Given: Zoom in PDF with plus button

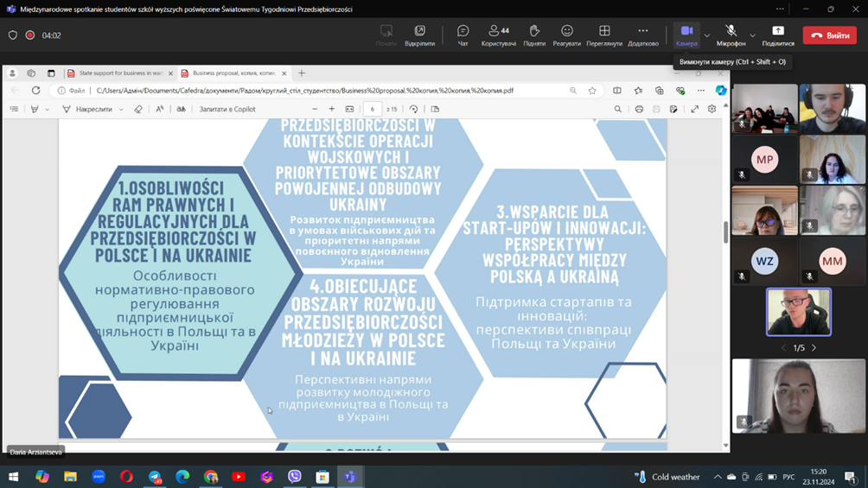Looking at the screenshot, I should [332, 110].
